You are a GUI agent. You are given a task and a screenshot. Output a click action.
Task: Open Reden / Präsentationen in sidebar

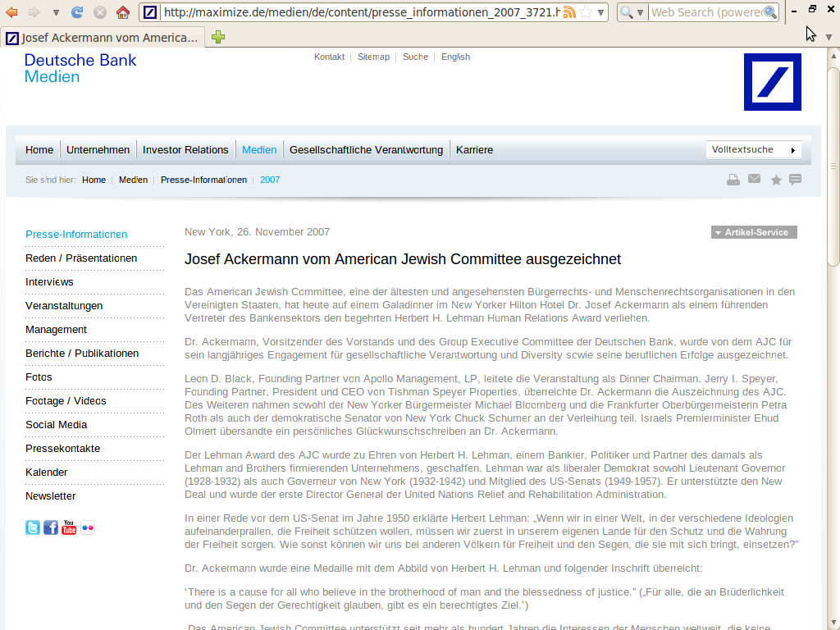(x=81, y=258)
